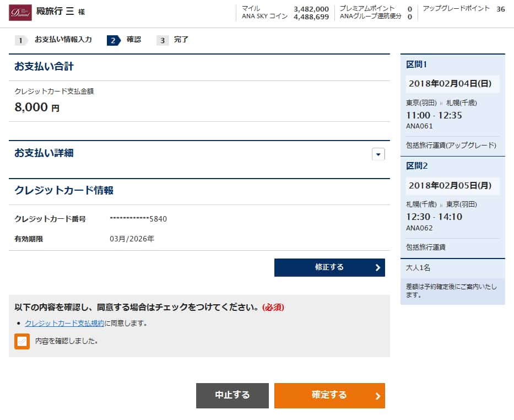Cancel with the 中止する button
The height and width of the screenshot is (420, 514).
[x=232, y=395]
